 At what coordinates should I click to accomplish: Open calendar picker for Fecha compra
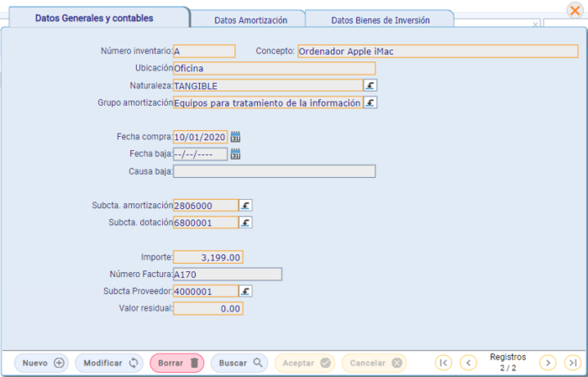click(236, 137)
